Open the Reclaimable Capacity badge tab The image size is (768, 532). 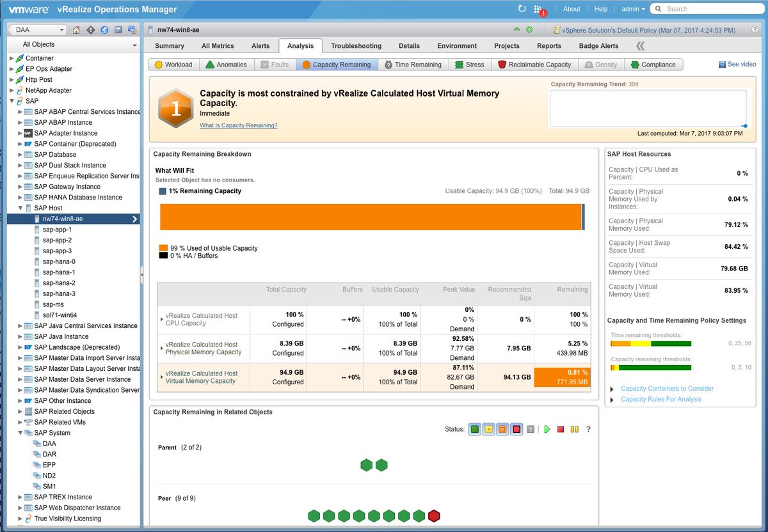point(534,65)
